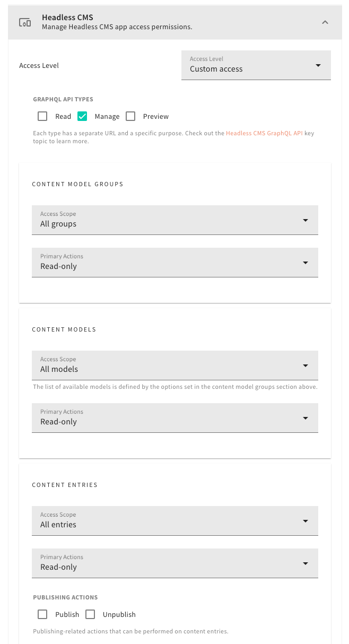The width and height of the screenshot is (349, 644).
Task: Collapse the Headless CMS section
Action: pos(325,22)
